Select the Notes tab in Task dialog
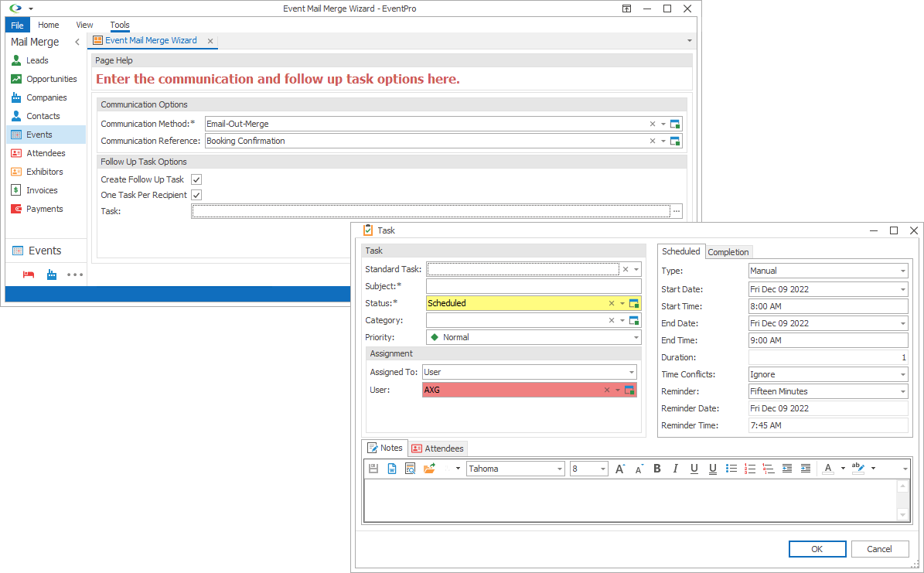The height and width of the screenshot is (573, 924). [x=385, y=448]
